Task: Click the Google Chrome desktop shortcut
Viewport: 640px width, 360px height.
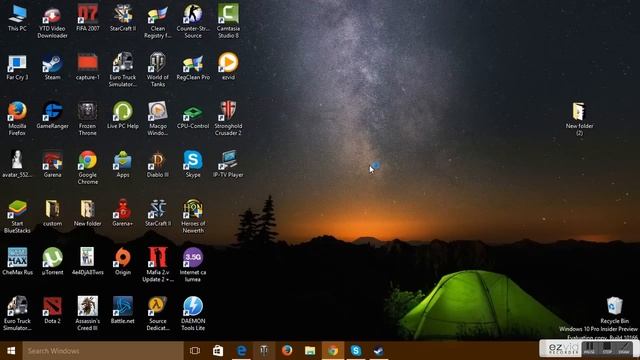Action: [88, 168]
